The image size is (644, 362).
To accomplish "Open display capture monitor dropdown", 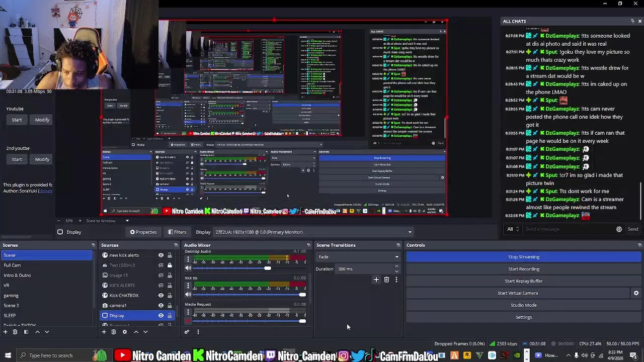I will click(x=313, y=232).
